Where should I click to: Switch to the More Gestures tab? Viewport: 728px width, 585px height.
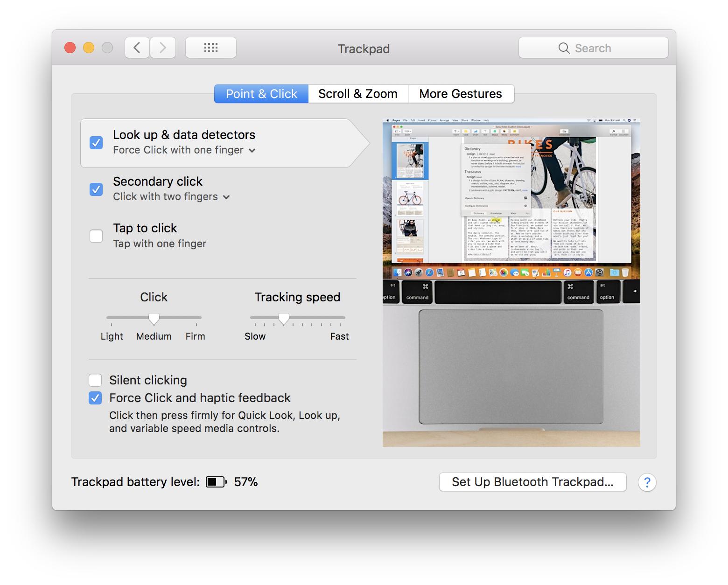click(461, 94)
